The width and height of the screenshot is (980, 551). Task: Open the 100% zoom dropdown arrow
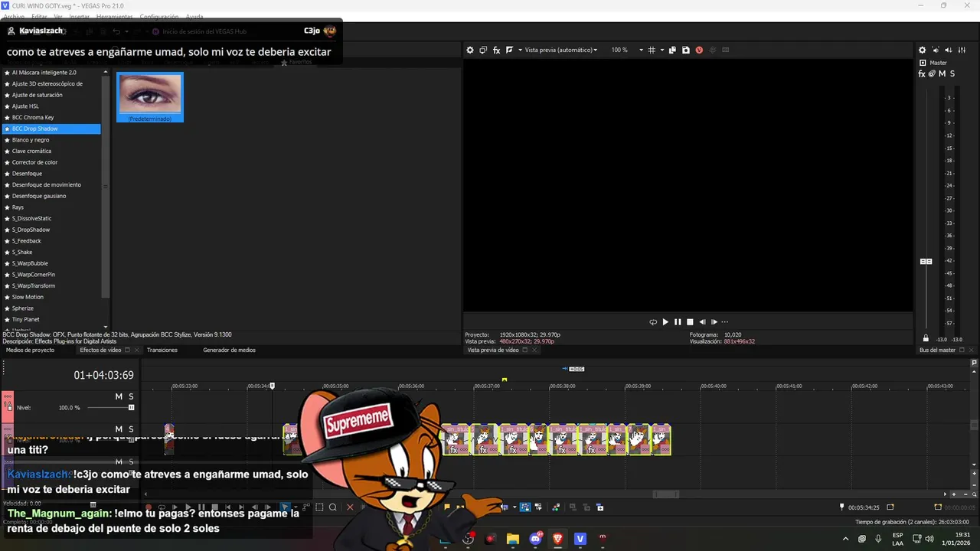tap(640, 50)
